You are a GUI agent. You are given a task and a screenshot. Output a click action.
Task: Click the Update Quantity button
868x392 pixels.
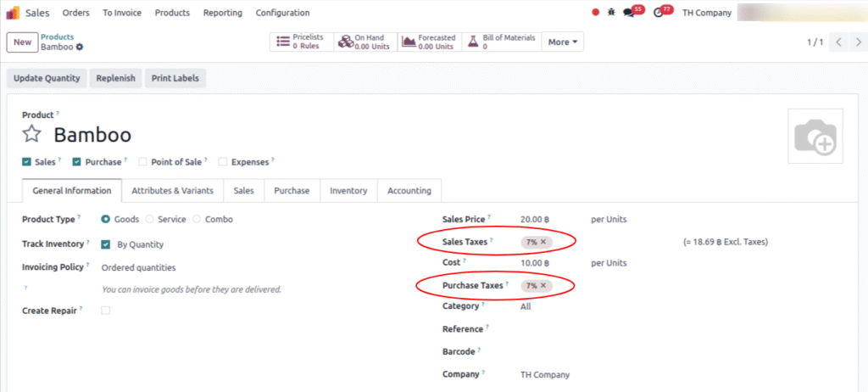47,78
